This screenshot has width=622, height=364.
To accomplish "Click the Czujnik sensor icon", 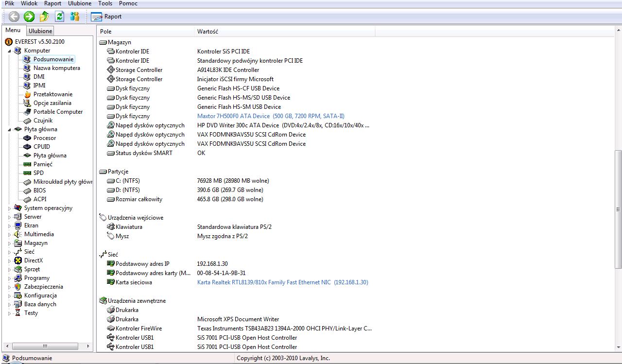I will [x=27, y=121].
